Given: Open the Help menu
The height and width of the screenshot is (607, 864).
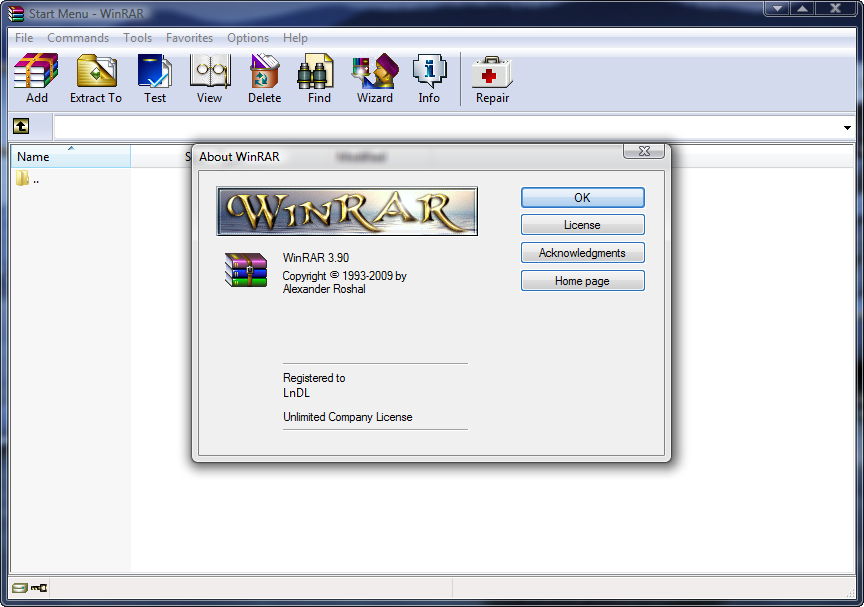Looking at the screenshot, I should (x=295, y=37).
